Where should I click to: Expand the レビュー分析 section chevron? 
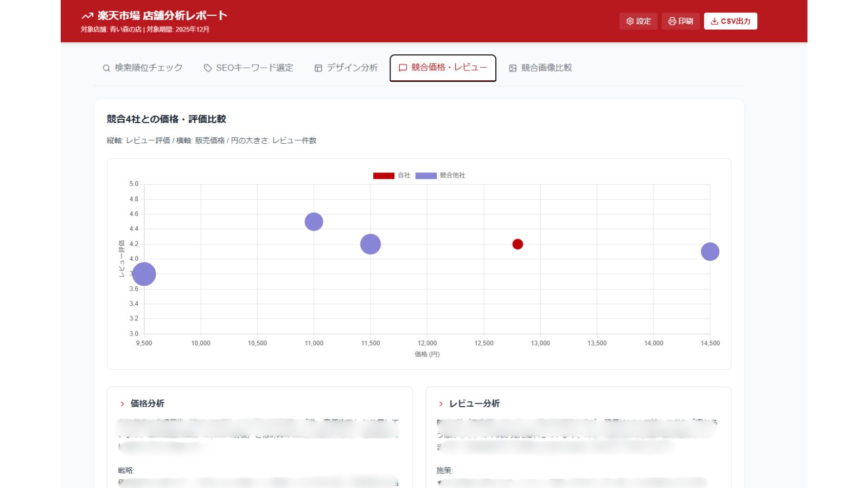(441, 404)
